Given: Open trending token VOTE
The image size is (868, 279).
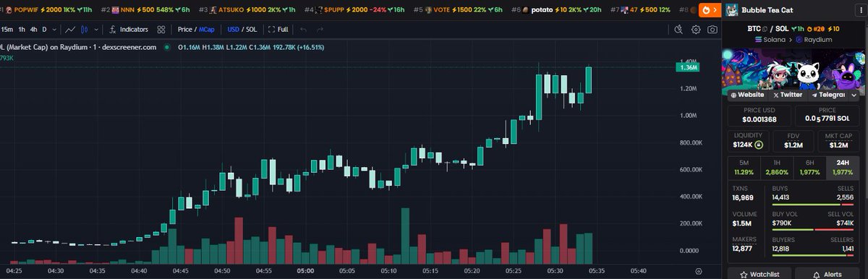Looking at the screenshot, I should click(459, 10).
